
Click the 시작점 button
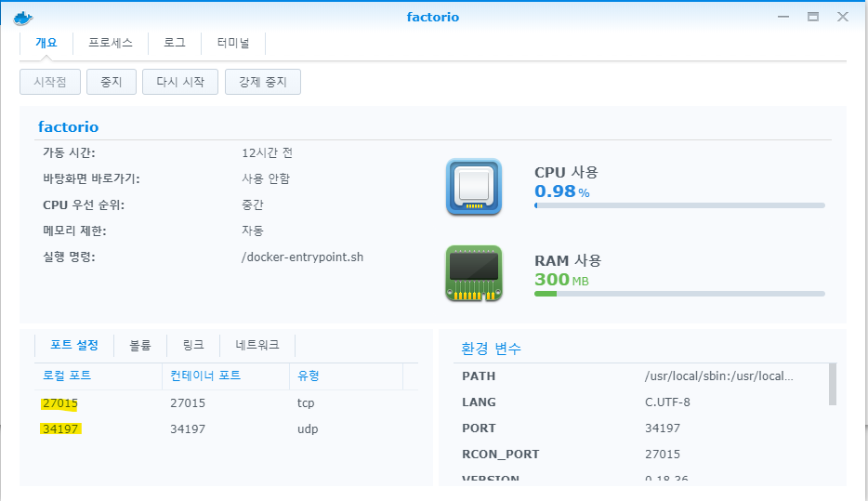pos(50,82)
